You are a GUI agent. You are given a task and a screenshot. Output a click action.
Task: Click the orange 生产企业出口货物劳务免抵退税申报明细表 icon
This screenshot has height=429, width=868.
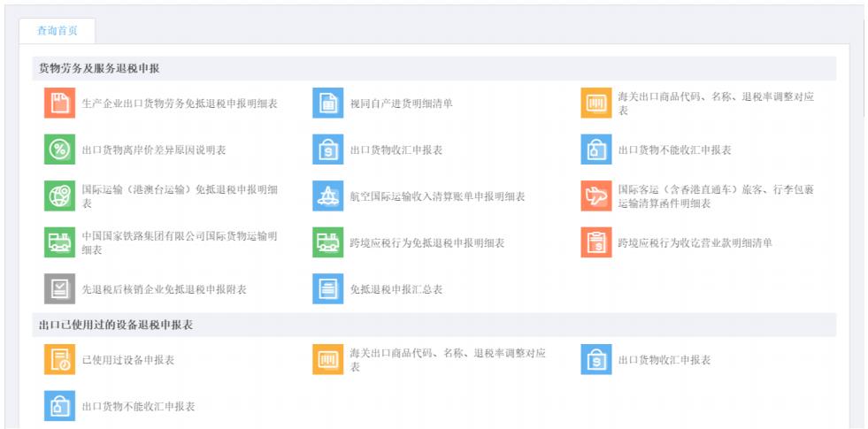coord(59,103)
